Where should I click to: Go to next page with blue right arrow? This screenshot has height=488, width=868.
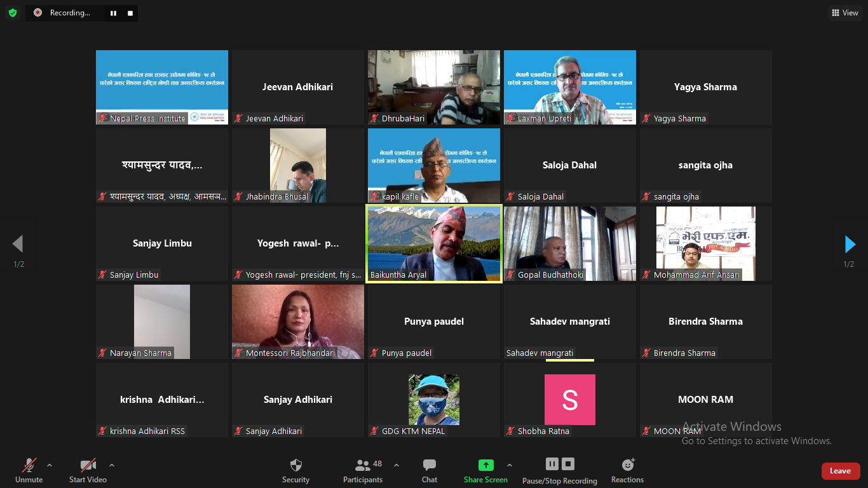pyautogui.click(x=850, y=244)
